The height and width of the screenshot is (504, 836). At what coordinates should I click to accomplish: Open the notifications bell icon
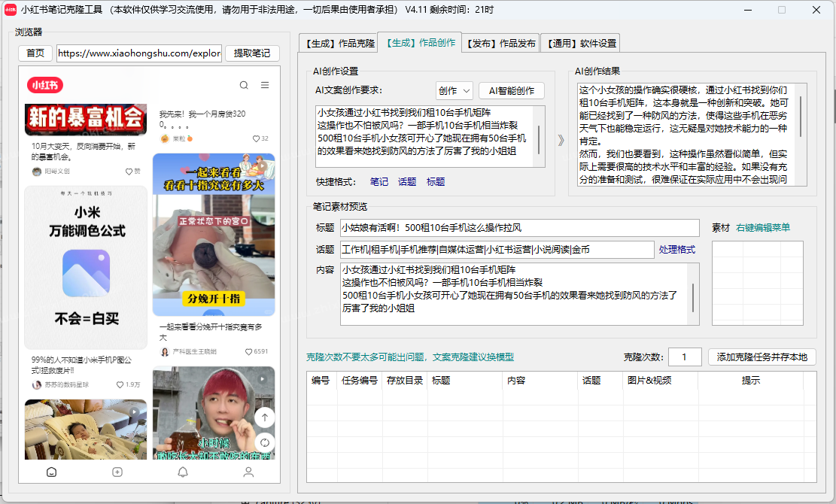pos(182,472)
